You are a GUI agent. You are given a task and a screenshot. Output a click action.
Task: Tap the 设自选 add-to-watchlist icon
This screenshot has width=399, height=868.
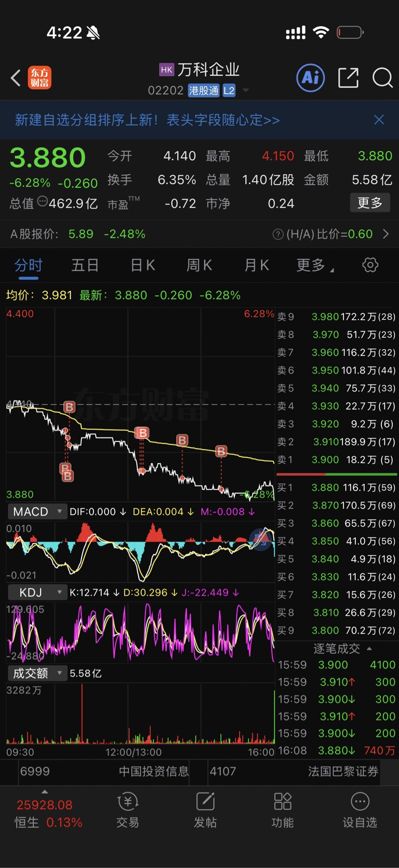pos(360,810)
